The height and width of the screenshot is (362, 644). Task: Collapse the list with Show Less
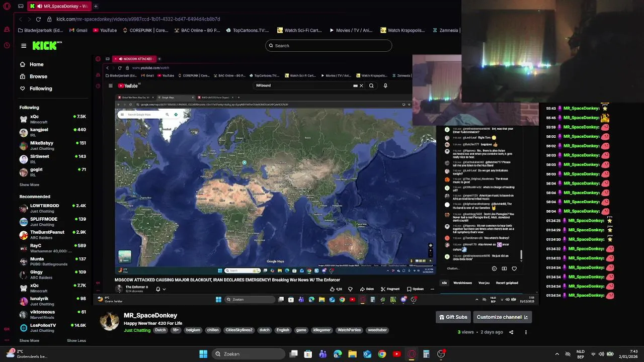tap(76, 340)
